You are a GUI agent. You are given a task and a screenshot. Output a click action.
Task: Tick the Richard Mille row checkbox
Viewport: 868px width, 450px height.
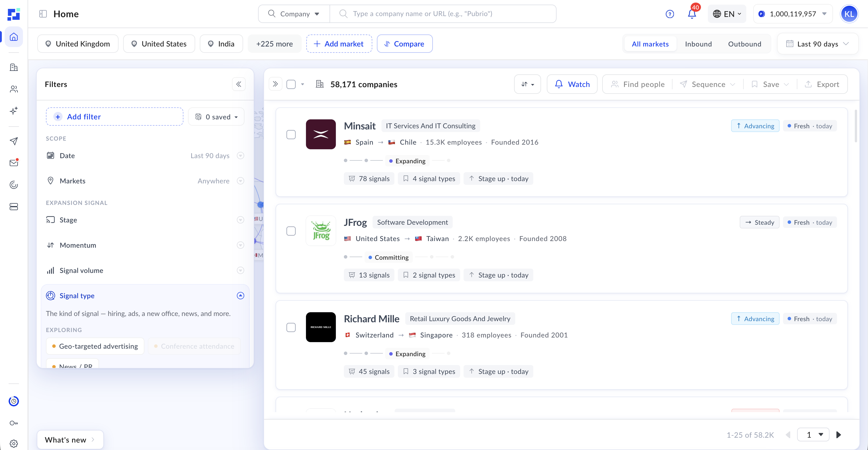click(x=291, y=327)
